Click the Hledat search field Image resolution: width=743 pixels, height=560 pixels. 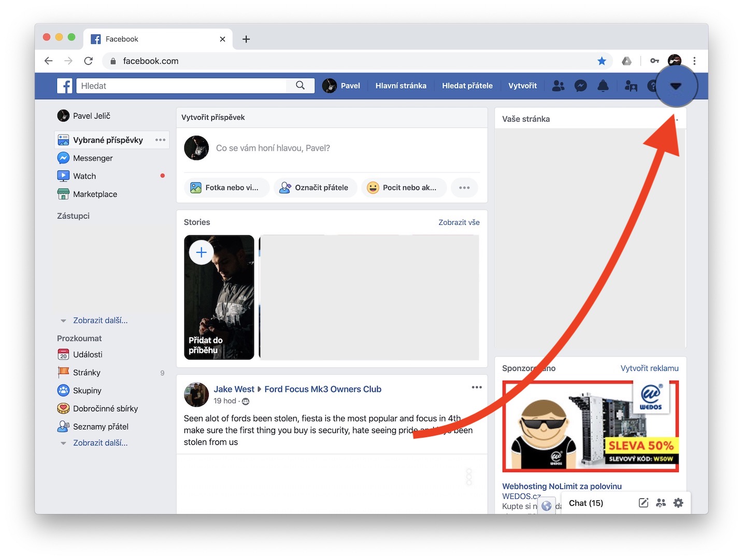[181, 86]
